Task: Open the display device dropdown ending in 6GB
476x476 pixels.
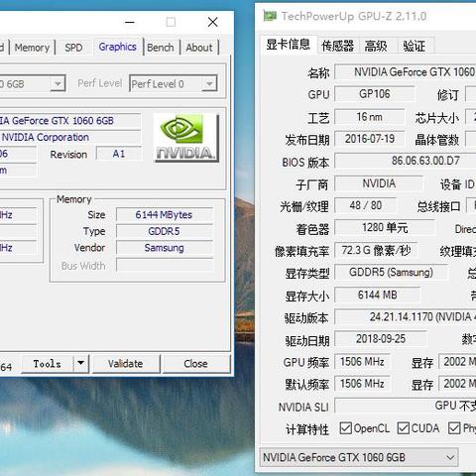Action: pos(33,83)
